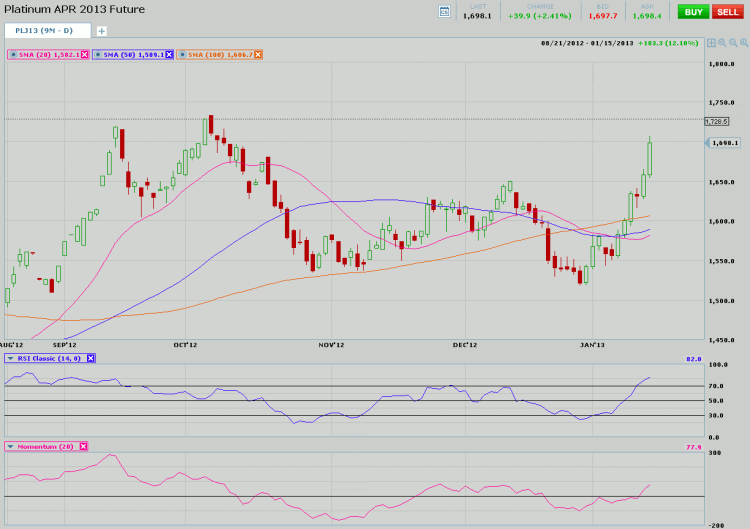This screenshot has width=750, height=529.
Task: Remove the SMA (50) indicator
Action: tap(168, 53)
